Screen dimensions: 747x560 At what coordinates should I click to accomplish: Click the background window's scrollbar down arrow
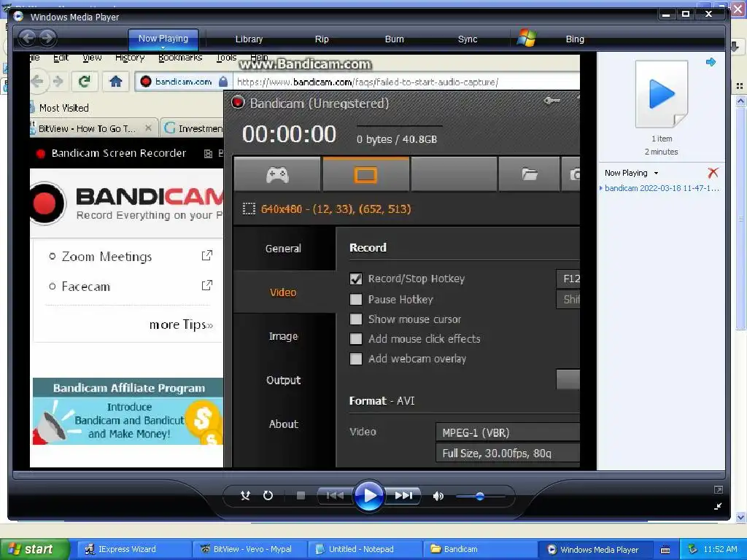[x=740, y=517]
